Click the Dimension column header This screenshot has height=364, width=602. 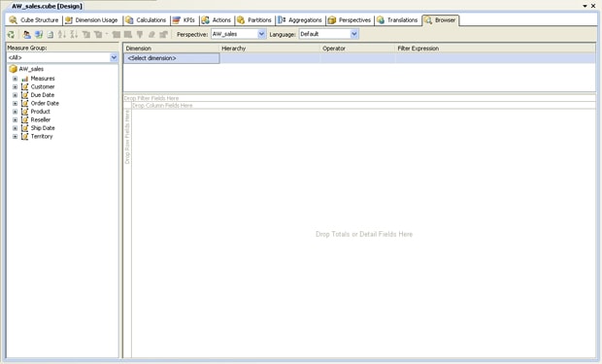coord(171,49)
